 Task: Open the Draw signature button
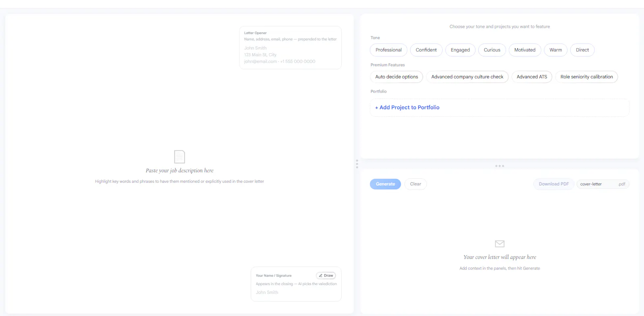(x=326, y=276)
